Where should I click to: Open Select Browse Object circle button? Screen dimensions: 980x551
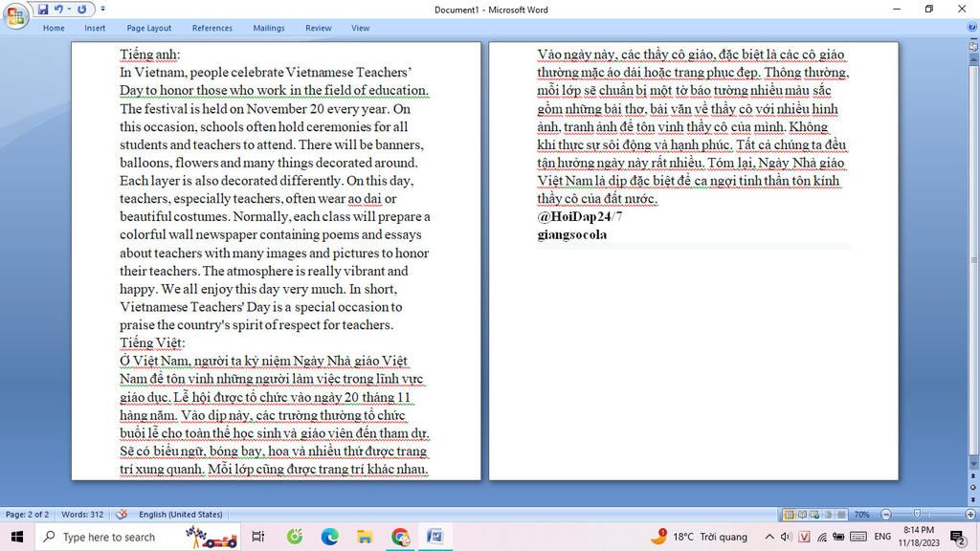(x=973, y=487)
